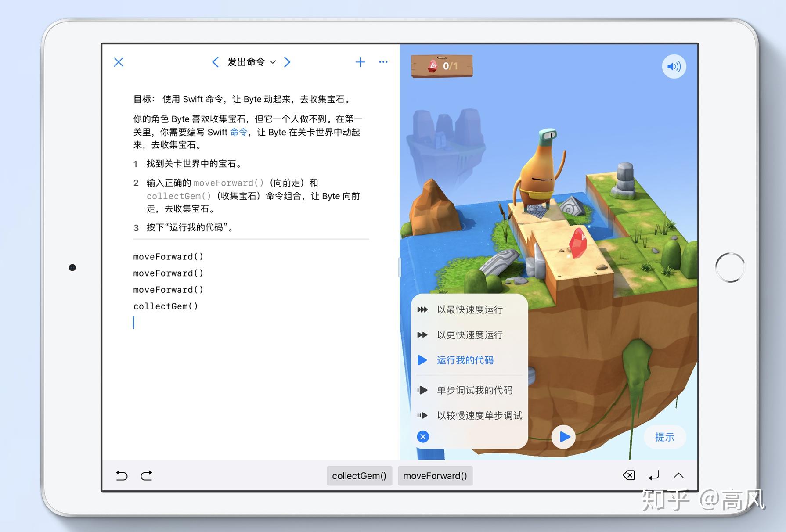The height and width of the screenshot is (532, 786).
Task: Open the three-dot more options menu
Action: pyautogui.click(x=383, y=62)
